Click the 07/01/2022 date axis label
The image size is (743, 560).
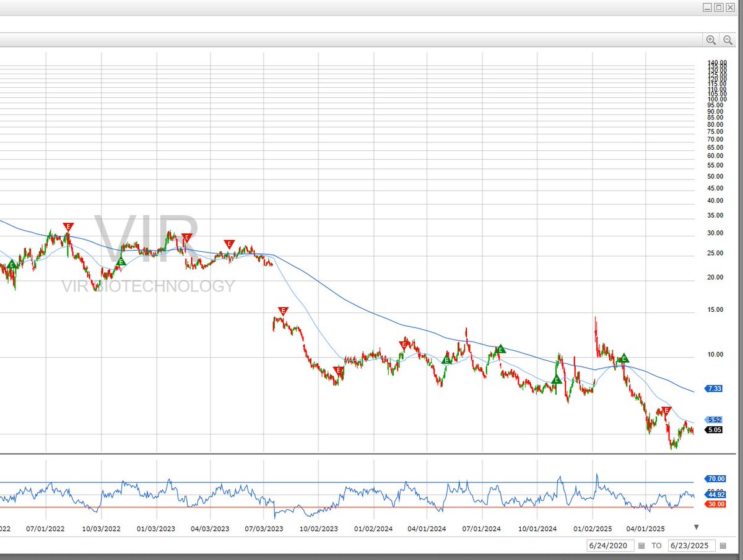click(46, 529)
